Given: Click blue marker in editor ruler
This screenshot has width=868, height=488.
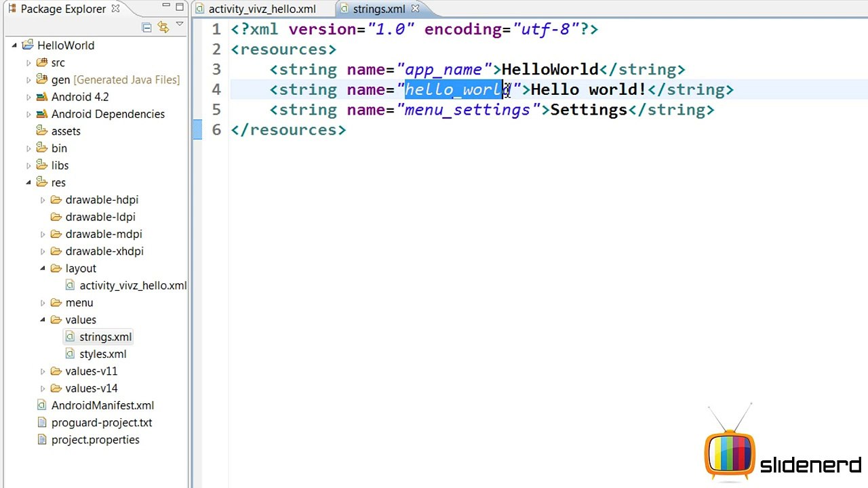Looking at the screenshot, I should click(x=197, y=129).
